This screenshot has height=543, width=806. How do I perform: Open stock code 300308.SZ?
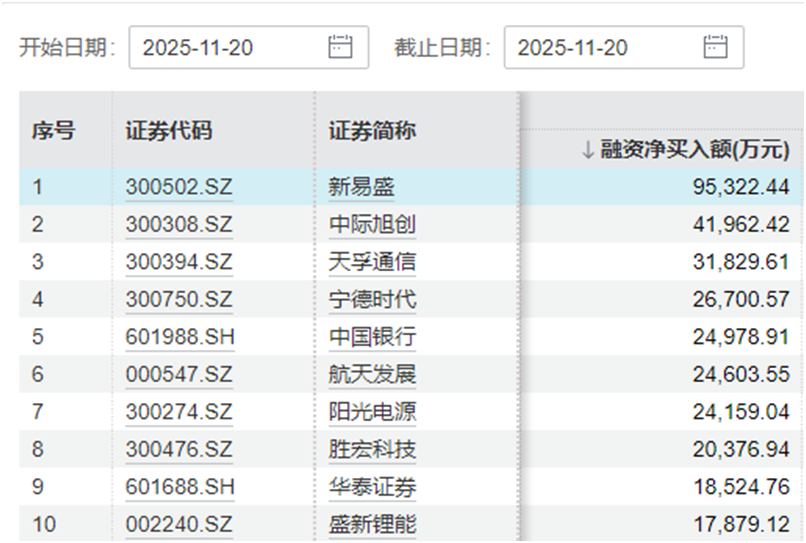click(179, 224)
